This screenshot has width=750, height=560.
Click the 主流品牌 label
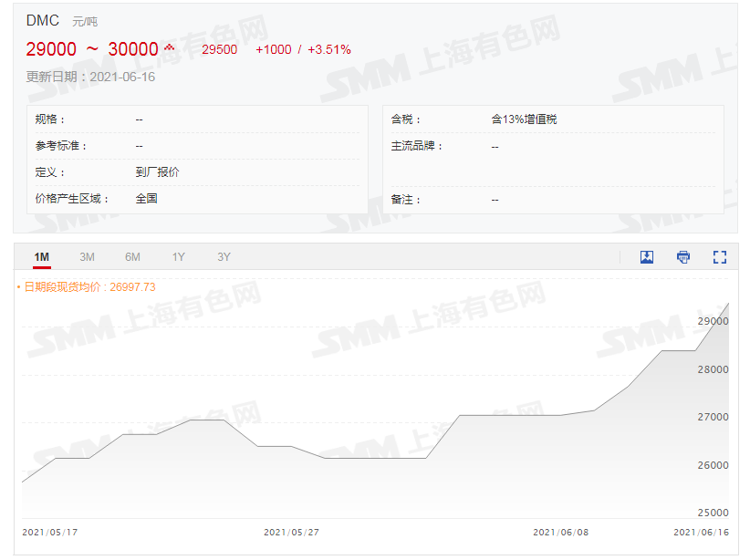417,146
